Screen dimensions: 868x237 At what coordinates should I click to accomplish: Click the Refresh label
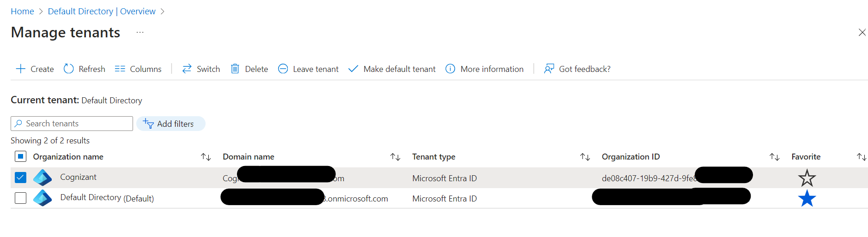point(92,69)
